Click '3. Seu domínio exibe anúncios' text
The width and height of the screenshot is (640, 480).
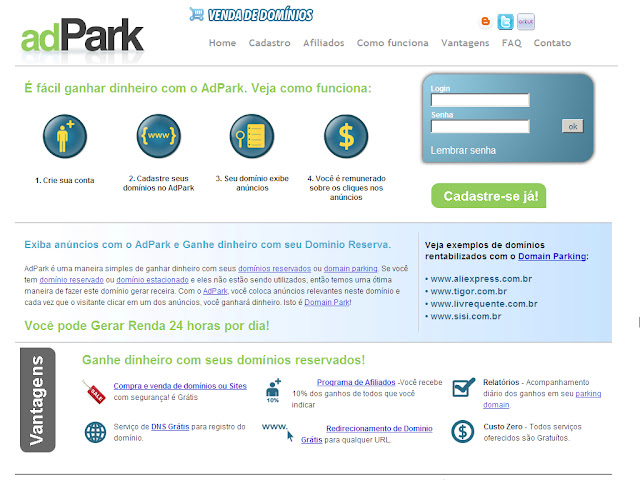click(x=252, y=183)
